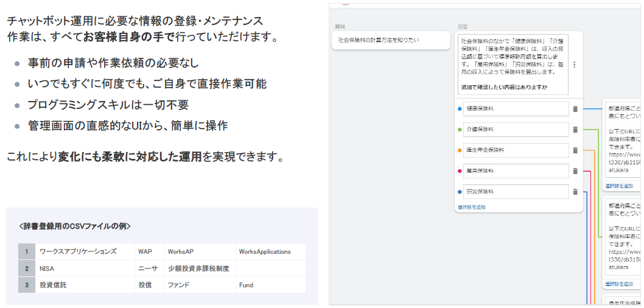The image size is (644, 308).
Task: Remove the 雇用保険料 choice via its trash icon
Action: 575,171
